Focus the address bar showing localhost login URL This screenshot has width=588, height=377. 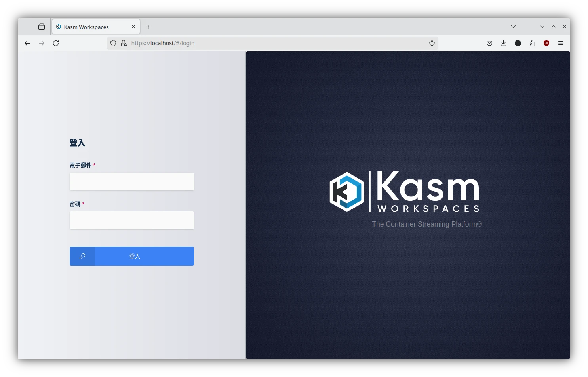click(272, 43)
